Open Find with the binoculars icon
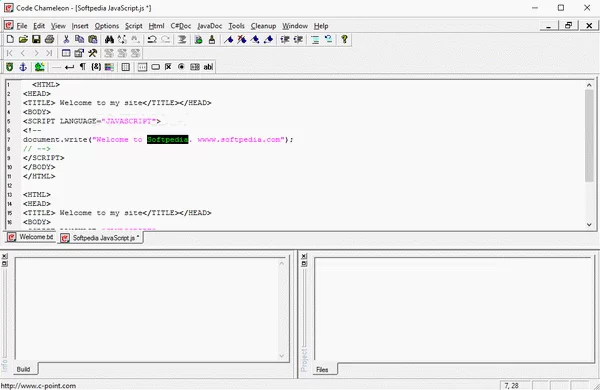The width and height of the screenshot is (600, 390). 109,39
